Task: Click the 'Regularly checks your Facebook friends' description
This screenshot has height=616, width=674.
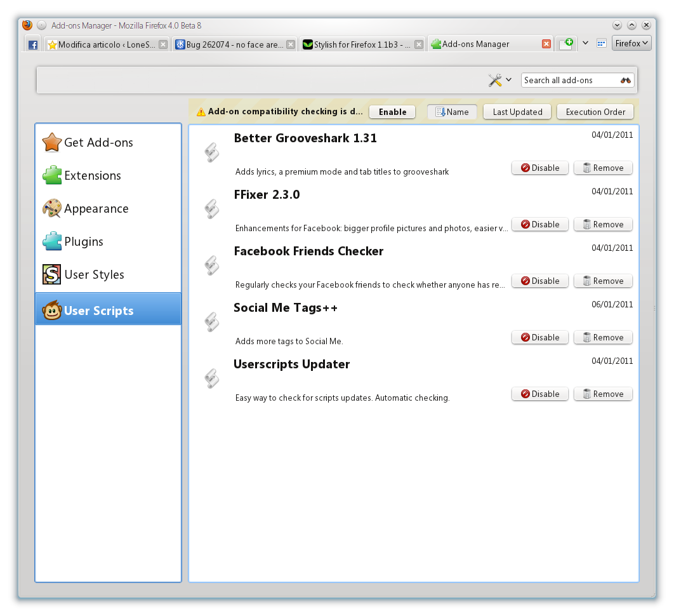Action: 370,285
